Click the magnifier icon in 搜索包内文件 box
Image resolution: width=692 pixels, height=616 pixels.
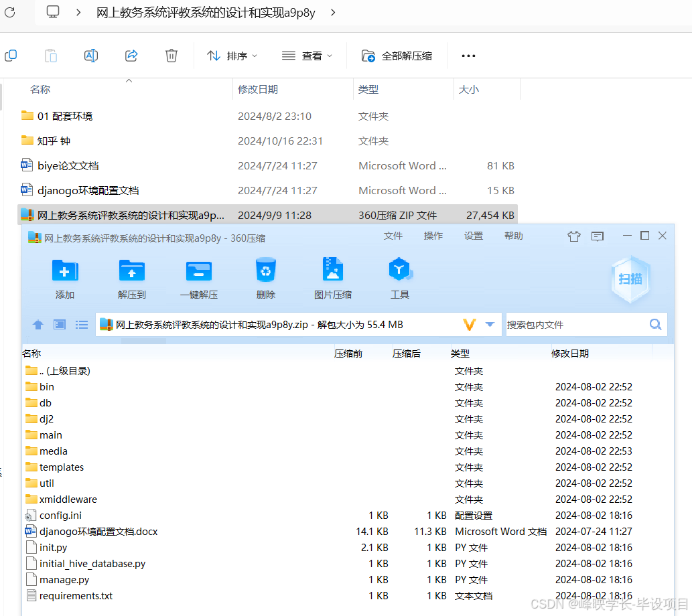click(x=655, y=324)
